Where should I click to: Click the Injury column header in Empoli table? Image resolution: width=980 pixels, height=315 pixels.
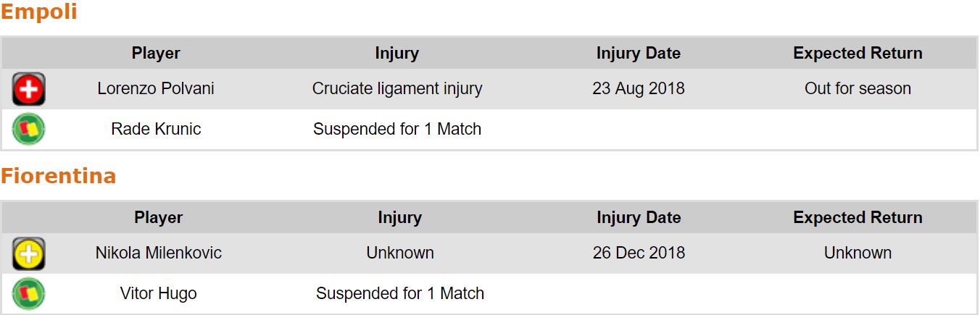point(396,53)
